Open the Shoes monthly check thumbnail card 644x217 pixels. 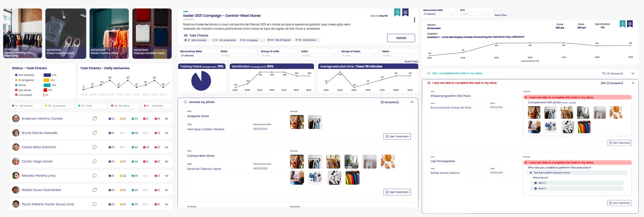(66, 34)
